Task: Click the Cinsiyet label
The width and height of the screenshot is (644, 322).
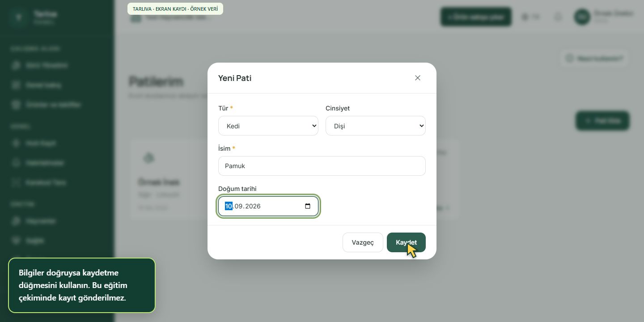Action: (x=338, y=108)
